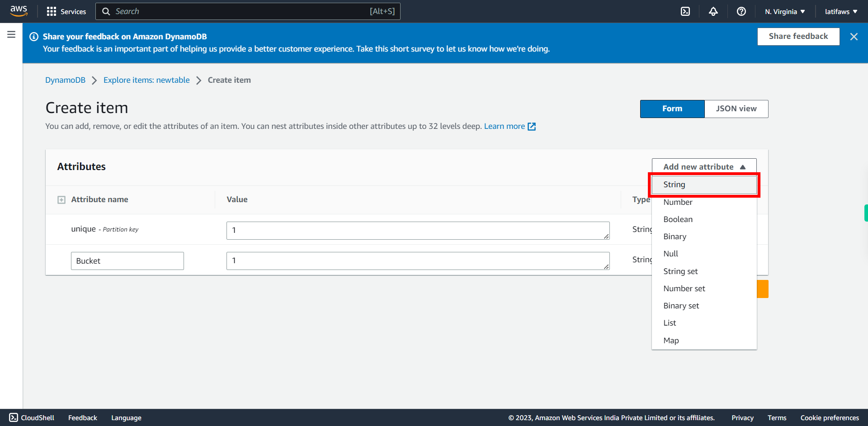Click the Share feedback button

798,37
